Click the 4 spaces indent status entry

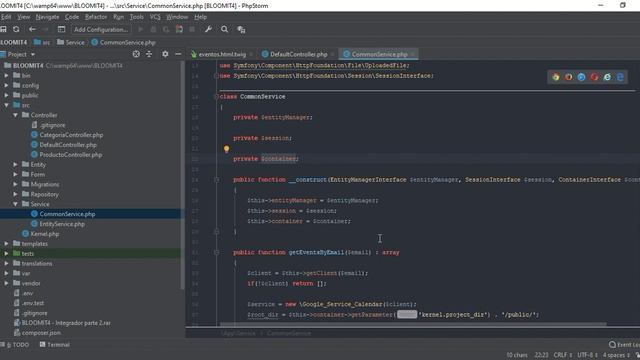point(616,355)
